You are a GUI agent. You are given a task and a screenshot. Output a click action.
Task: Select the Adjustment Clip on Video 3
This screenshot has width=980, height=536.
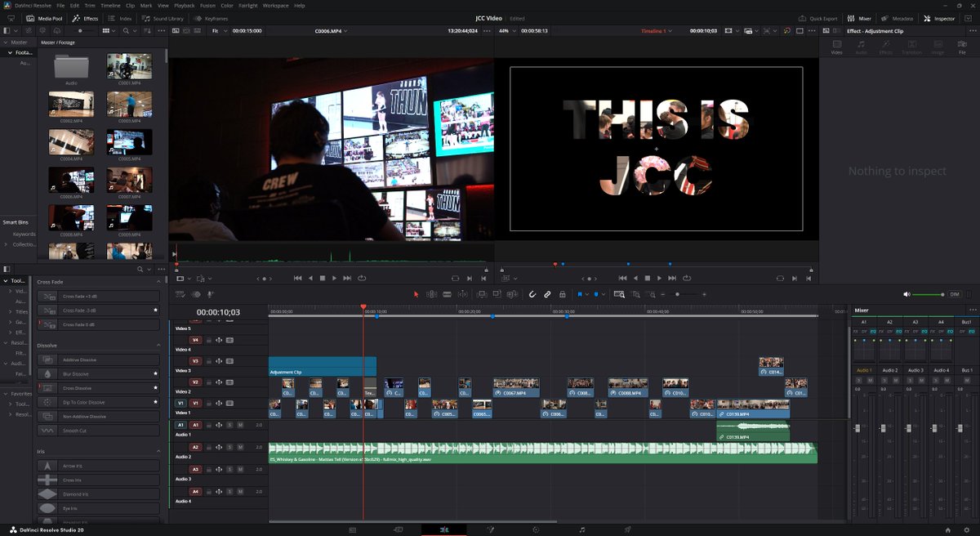pos(322,366)
